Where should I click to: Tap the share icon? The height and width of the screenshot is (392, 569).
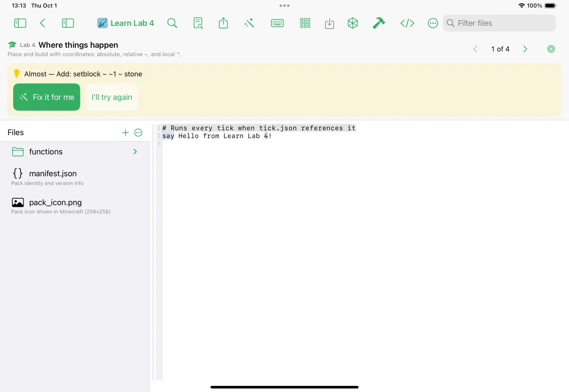(223, 23)
